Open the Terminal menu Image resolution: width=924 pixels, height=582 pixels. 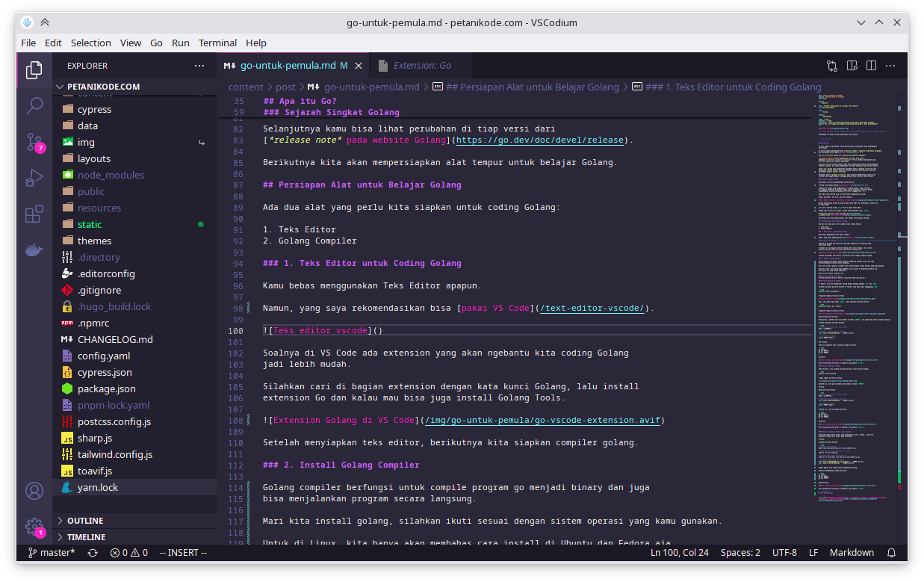217,43
